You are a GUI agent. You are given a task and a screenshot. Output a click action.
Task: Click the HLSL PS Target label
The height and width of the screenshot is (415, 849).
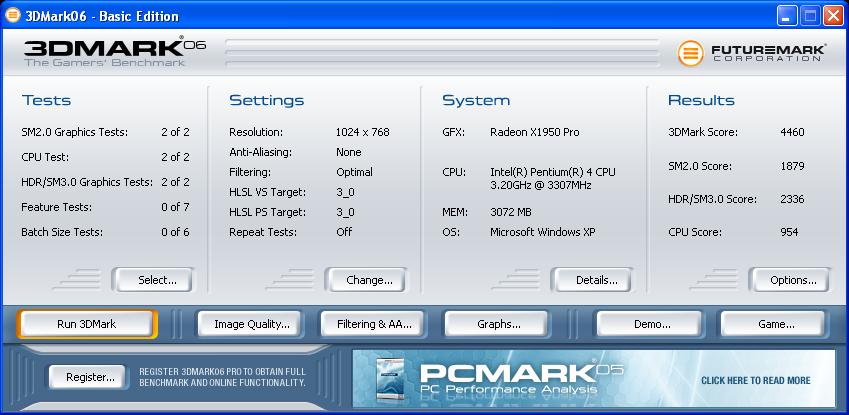(267, 212)
